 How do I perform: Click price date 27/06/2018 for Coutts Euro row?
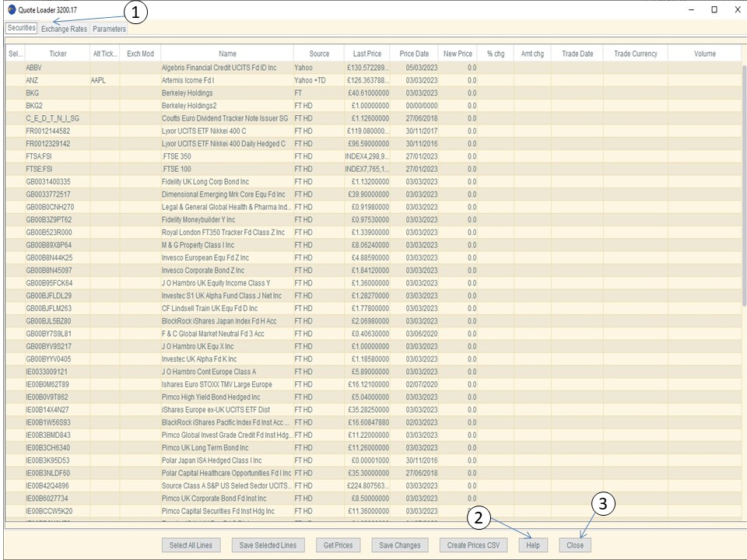click(x=414, y=118)
